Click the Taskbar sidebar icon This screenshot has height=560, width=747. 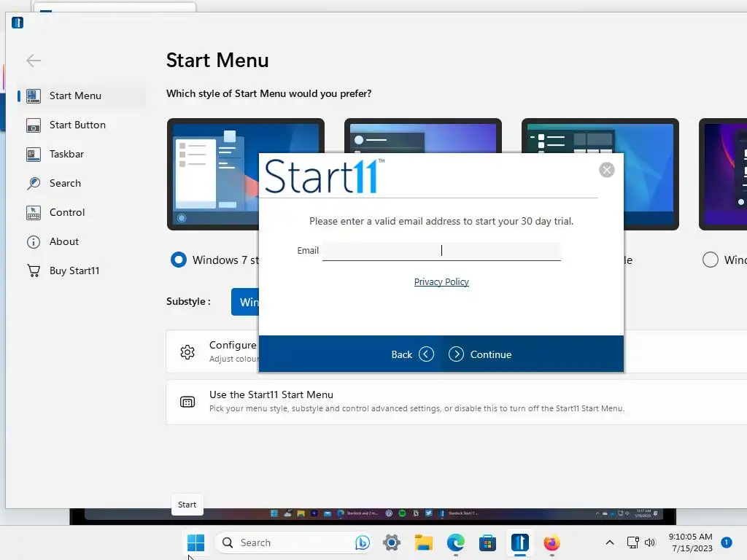[x=34, y=155]
